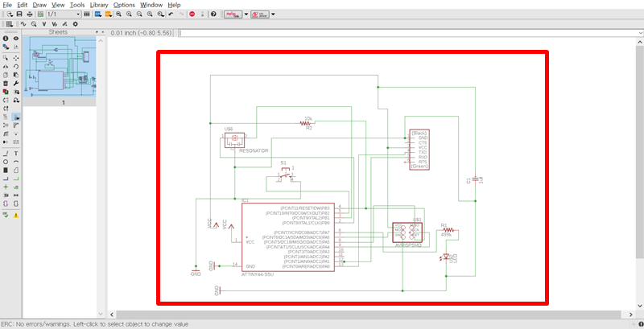This screenshot has width=644, height=329.
Task: Select the blue Bus tool
Action: (x=6, y=179)
